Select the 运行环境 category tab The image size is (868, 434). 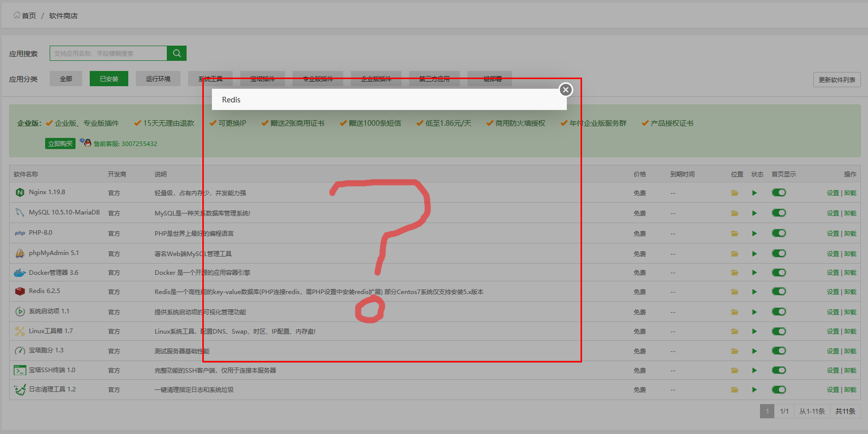158,79
